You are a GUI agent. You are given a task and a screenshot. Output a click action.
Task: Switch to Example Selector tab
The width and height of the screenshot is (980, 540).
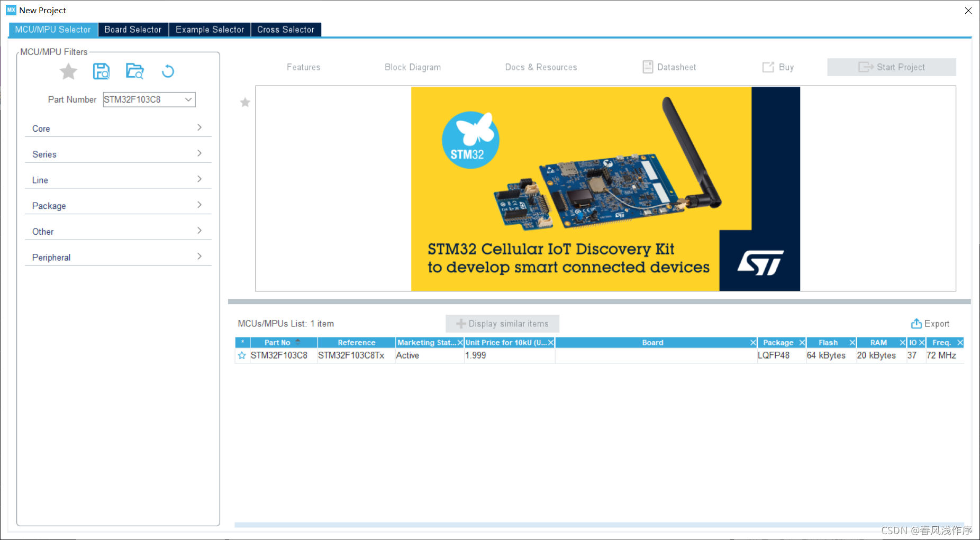click(210, 30)
